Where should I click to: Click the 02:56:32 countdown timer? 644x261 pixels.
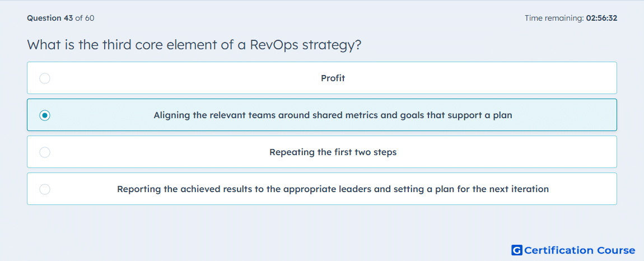601,18
